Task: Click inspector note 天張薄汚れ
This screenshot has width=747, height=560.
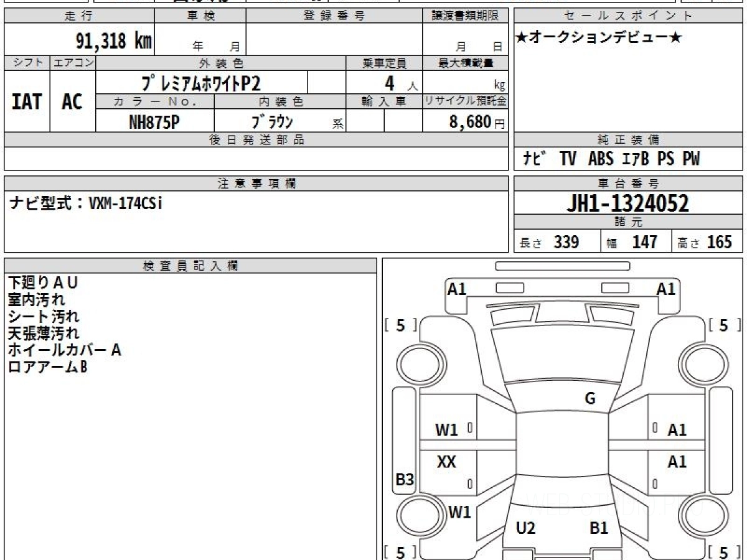Action: 44,333
